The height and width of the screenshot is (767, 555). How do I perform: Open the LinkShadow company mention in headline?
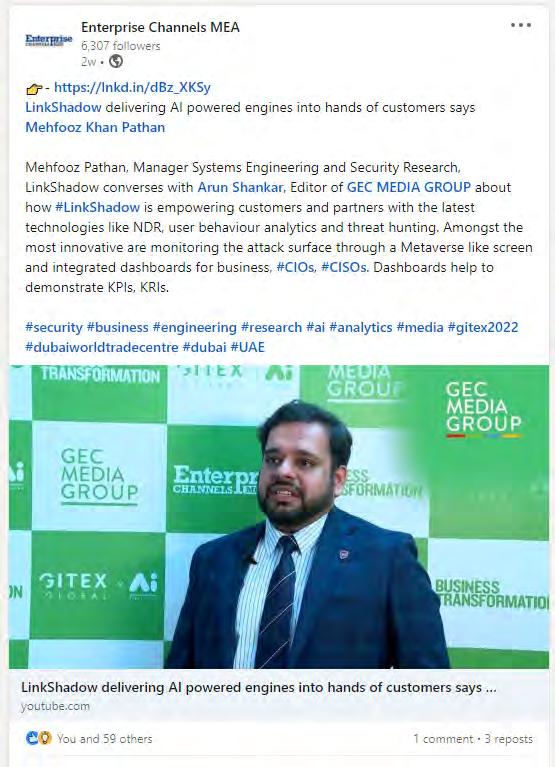[x=63, y=108]
